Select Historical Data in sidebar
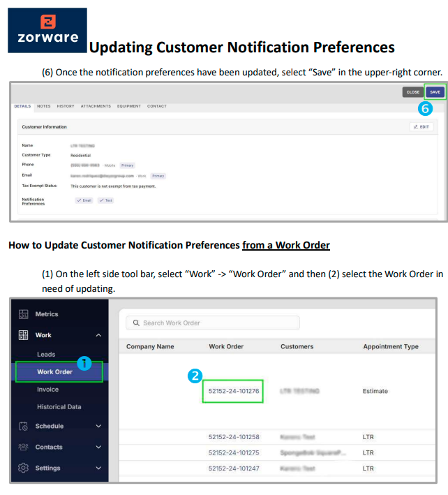Screen dimensions: 448x495 (59, 407)
